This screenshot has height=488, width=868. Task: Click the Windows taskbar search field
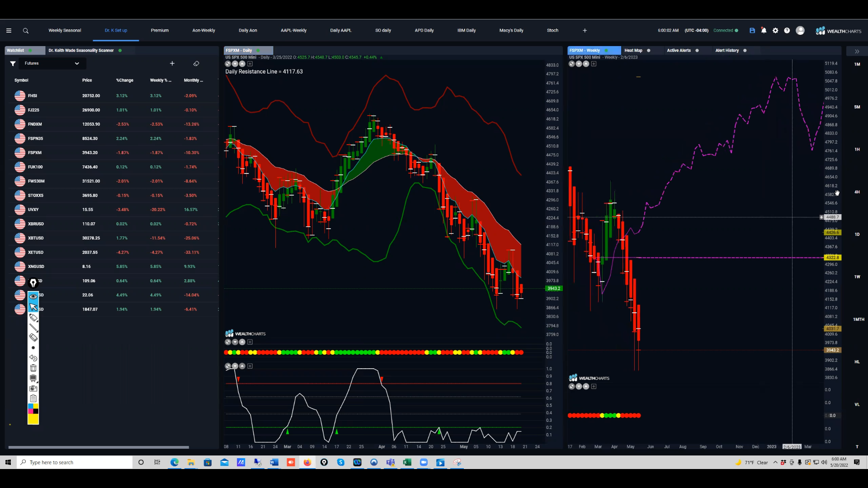[x=75, y=462]
